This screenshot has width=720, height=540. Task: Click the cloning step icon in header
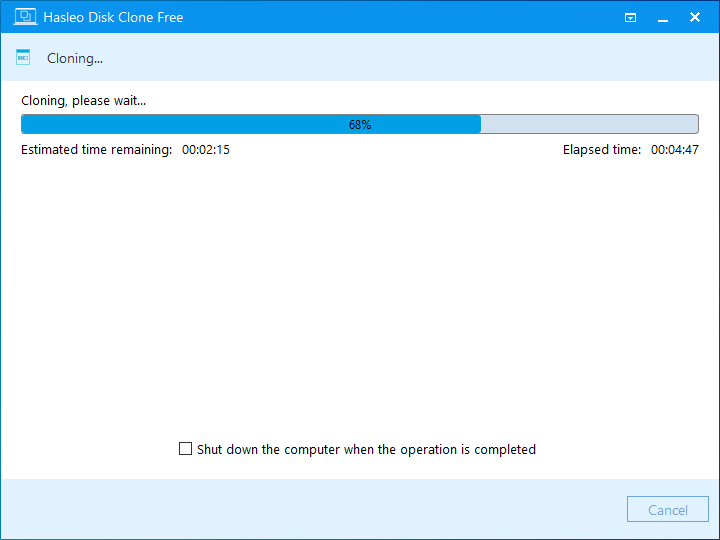pyautogui.click(x=23, y=58)
